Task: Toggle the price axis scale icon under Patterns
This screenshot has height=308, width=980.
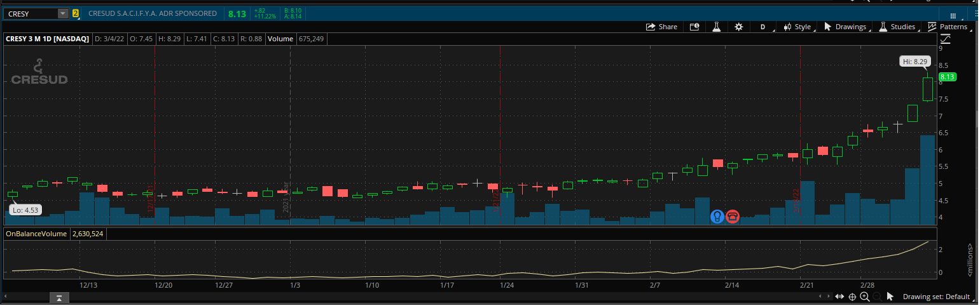Action: click(945, 39)
